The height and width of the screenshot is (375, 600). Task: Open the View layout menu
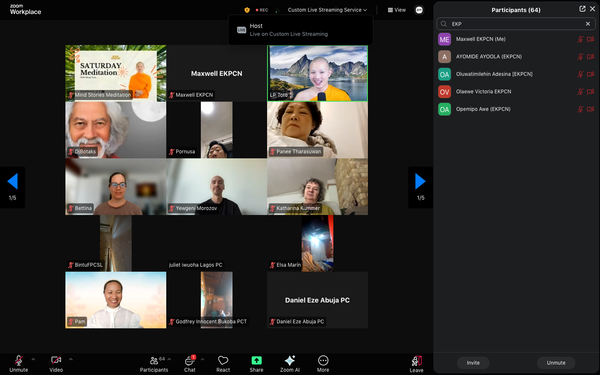coord(396,10)
